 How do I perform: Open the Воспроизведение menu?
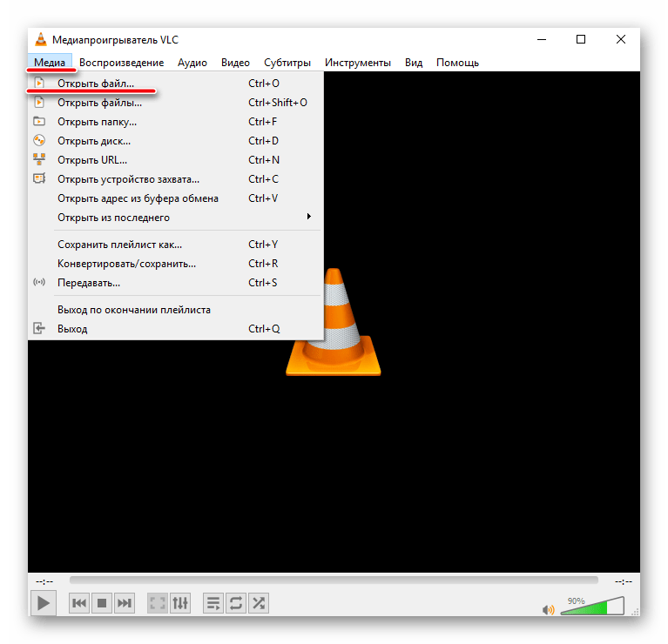(121, 63)
